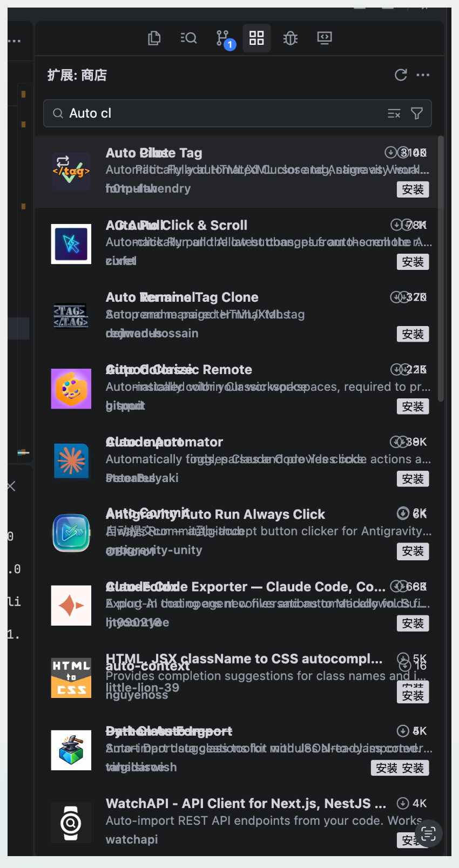Install the 'Click & Scroll' extension
This screenshot has height=868, width=459.
413,262
